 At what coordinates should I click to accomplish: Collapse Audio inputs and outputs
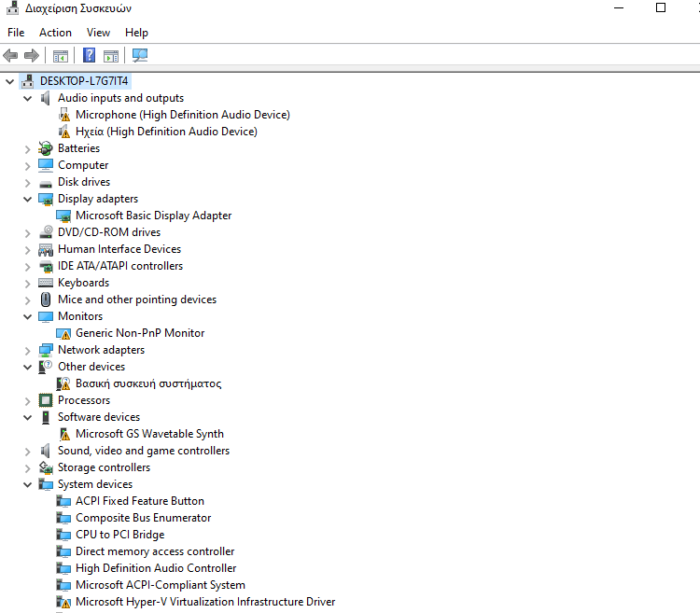pyautogui.click(x=28, y=98)
